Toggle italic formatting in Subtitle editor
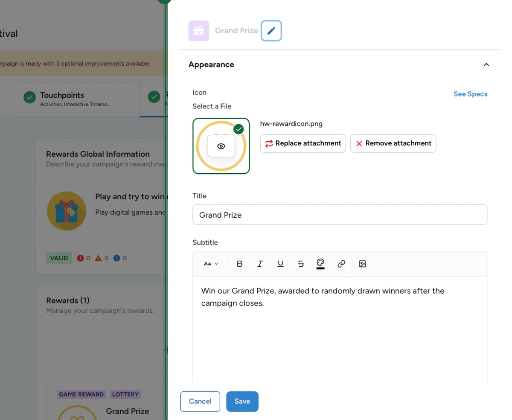Image resolution: width=512 pixels, height=420 pixels. coord(260,264)
